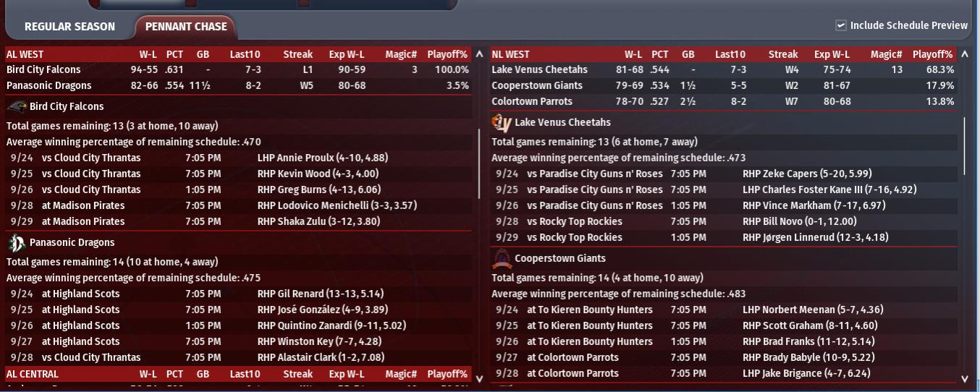Screen dimensions: 980x392
Task: Open Bird City Falcons in AL West standings
Action: click(x=43, y=70)
